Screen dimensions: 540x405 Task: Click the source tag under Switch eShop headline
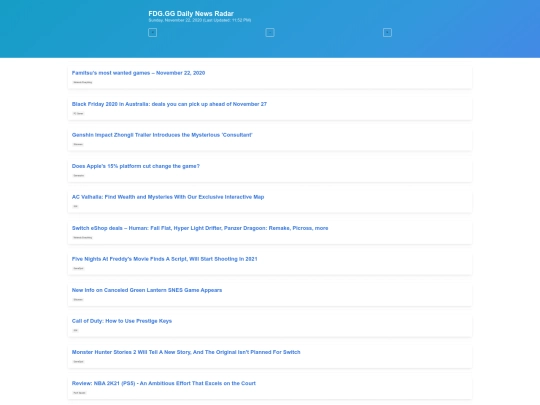[83, 237]
